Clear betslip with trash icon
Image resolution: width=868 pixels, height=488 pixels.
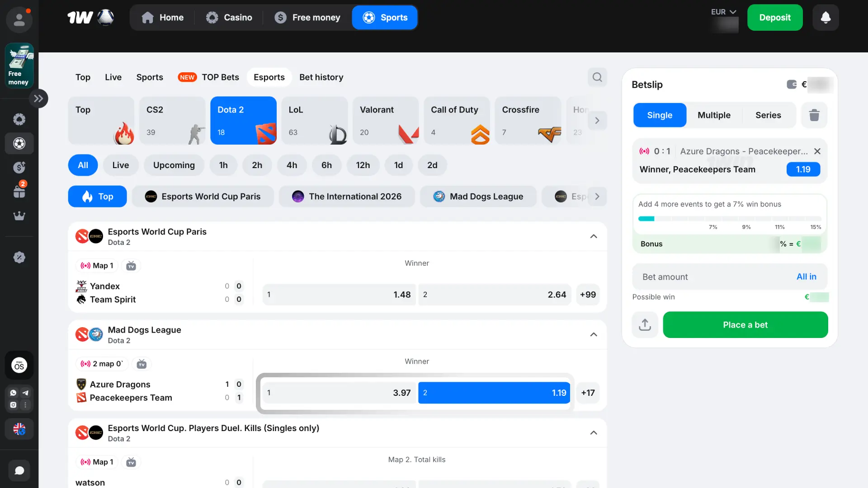pos(814,115)
